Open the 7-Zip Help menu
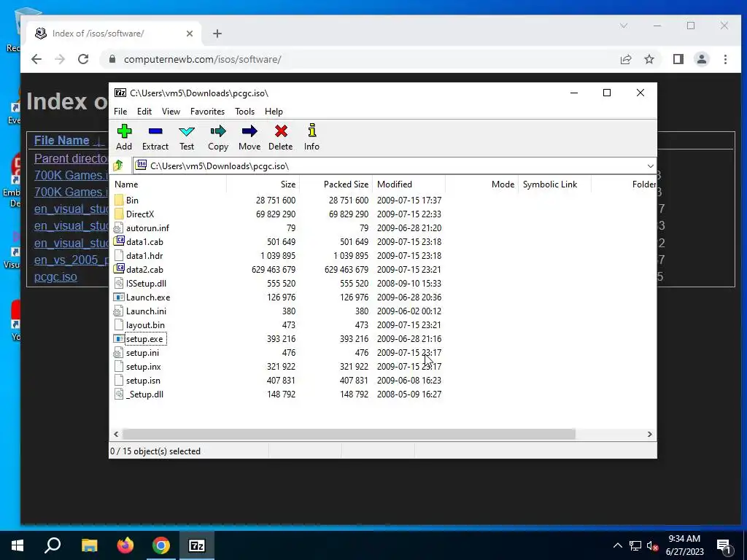Image resolution: width=747 pixels, height=560 pixels. point(274,112)
